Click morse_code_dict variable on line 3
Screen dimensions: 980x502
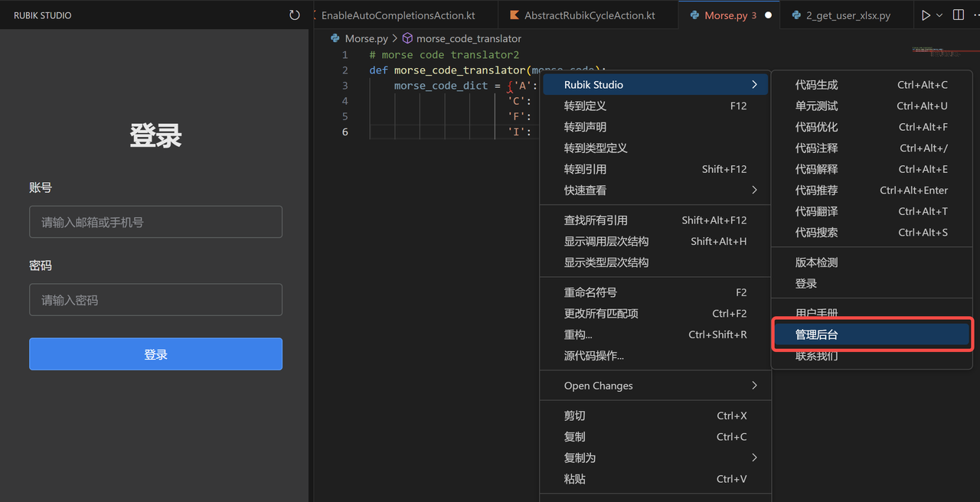point(441,86)
